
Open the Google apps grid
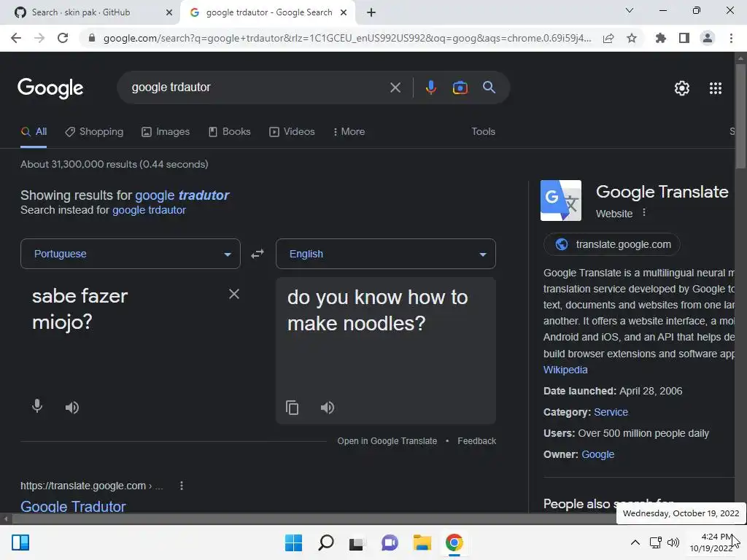click(716, 88)
